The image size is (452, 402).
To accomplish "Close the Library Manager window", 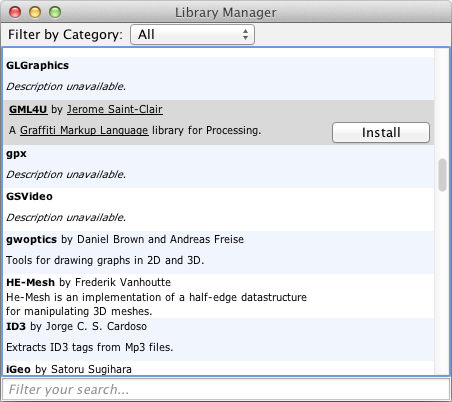I will pyautogui.click(x=15, y=12).
